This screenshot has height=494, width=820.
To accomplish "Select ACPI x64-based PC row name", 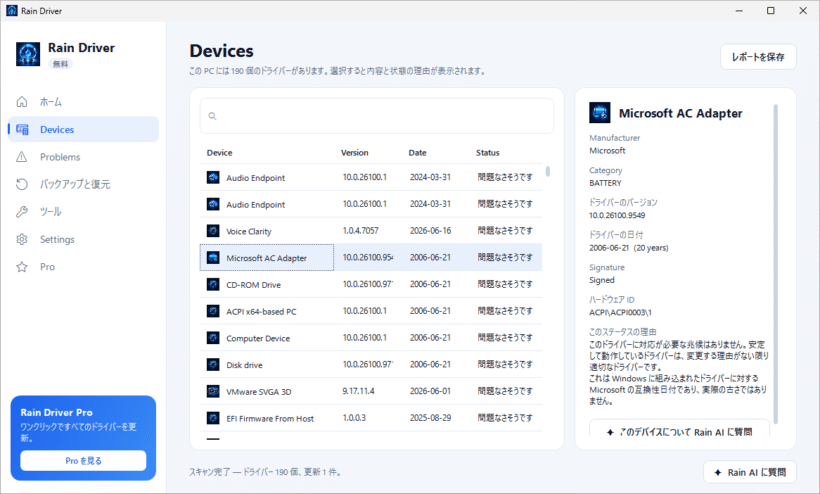I will pyautogui.click(x=261, y=312).
